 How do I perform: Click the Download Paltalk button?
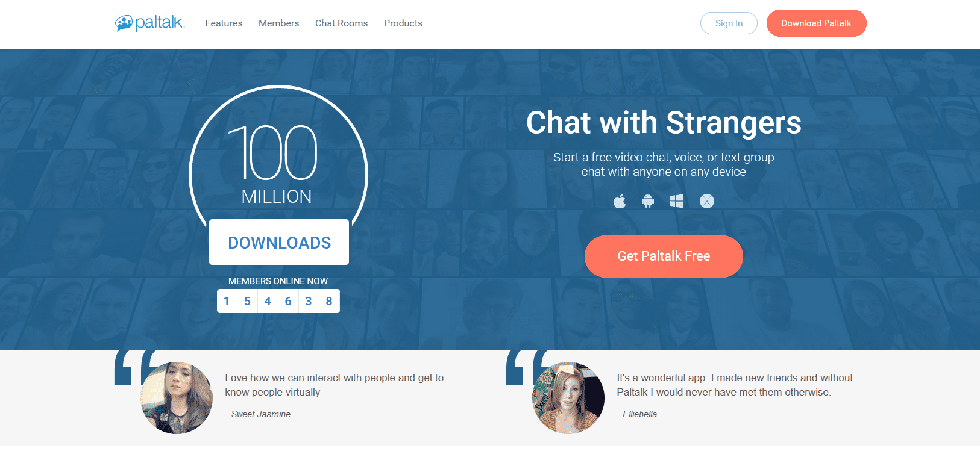(816, 23)
